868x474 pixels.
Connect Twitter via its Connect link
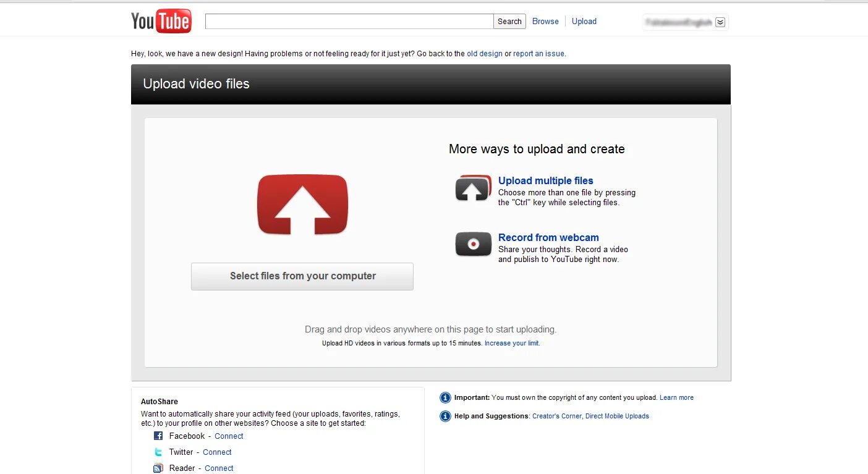217,452
